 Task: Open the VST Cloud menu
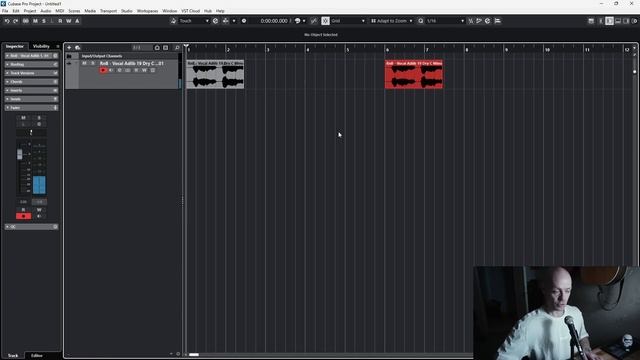191,11
